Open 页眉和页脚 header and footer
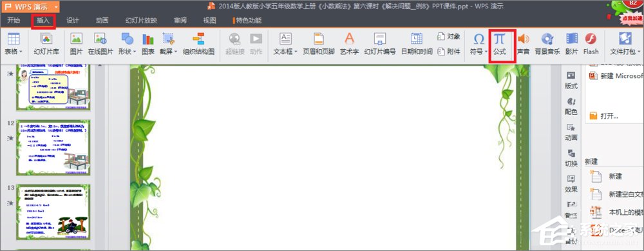The image size is (644, 251). (319, 44)
